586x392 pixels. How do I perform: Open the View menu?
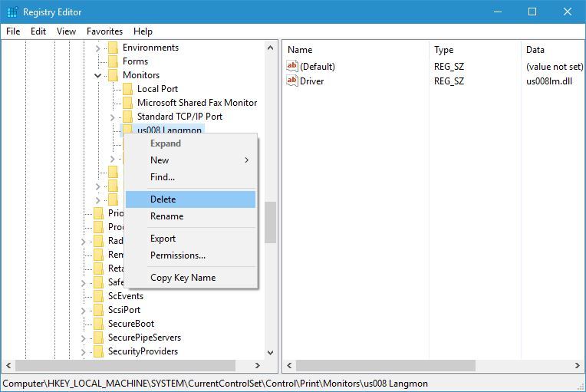tap(66, 31)
